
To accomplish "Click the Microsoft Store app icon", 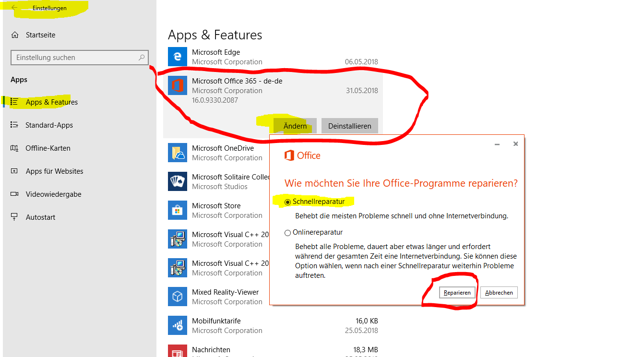I will [x=178, y=210].
